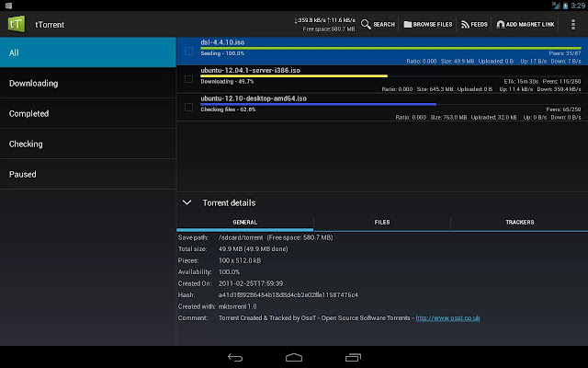Viewport: 588px width, 368px height.
Task: Switch to the Trackers tab
Action: click(x=519, y=223)
